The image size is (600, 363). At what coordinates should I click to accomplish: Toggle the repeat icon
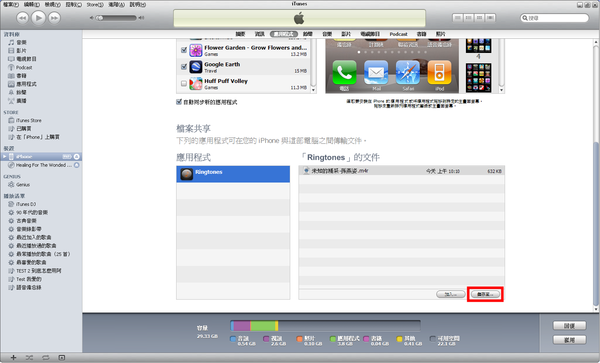46,358
